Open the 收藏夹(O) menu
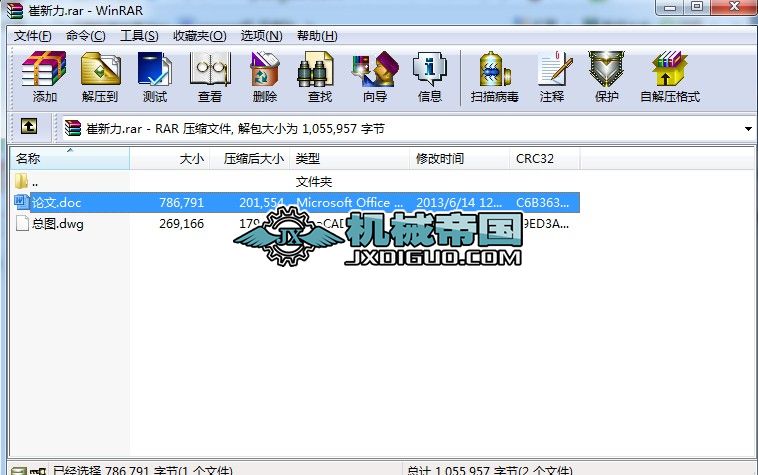Viewport: 758px width, 475px height. pos(200,36)
